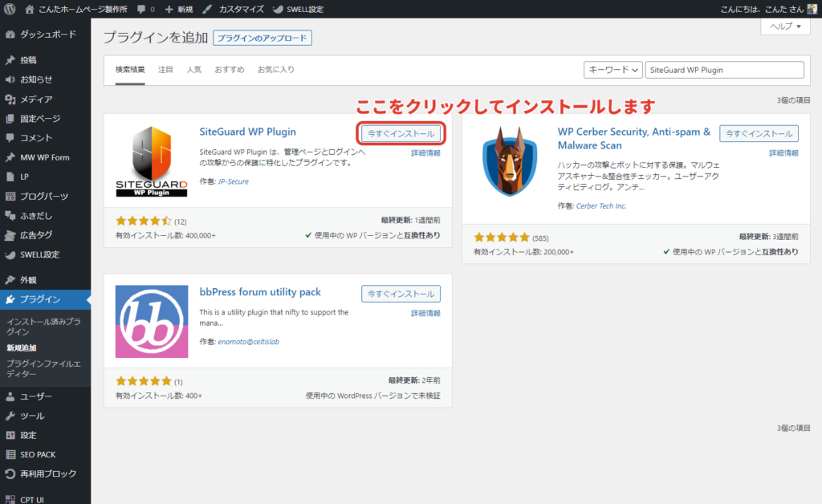Image resolution: width=822 pixels, height=504 pixels.
Task: Open the comments bubble icon in admin bar
Action: (x=141, y=10)
